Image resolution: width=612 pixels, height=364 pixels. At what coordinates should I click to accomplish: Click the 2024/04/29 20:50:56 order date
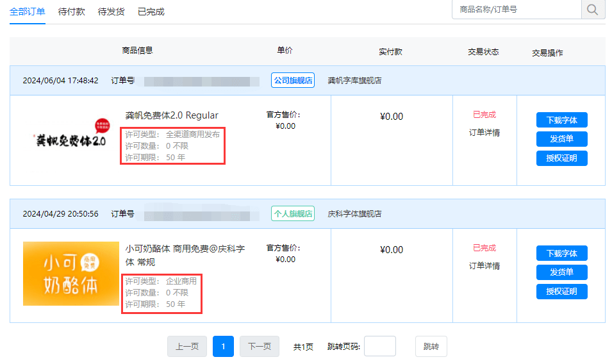click(x=60, y=214)
